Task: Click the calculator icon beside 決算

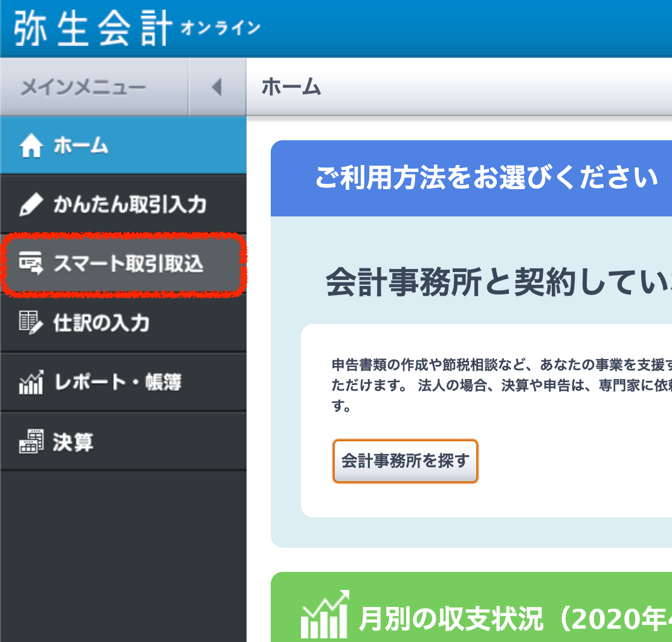Action: pyautogui.click(x=31, y=442)
